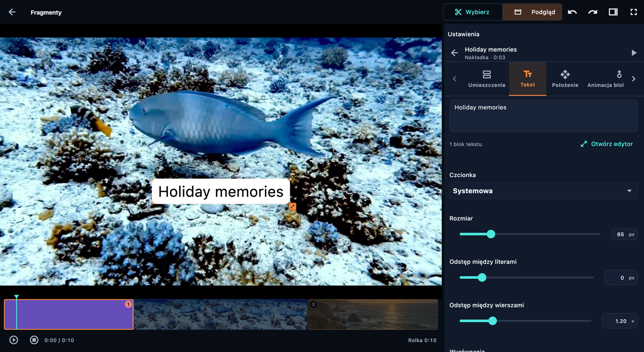644x352 pixels.
Task: Open the Umieszczenie tab
Action: pyautogui.click(x=487, y=79)
